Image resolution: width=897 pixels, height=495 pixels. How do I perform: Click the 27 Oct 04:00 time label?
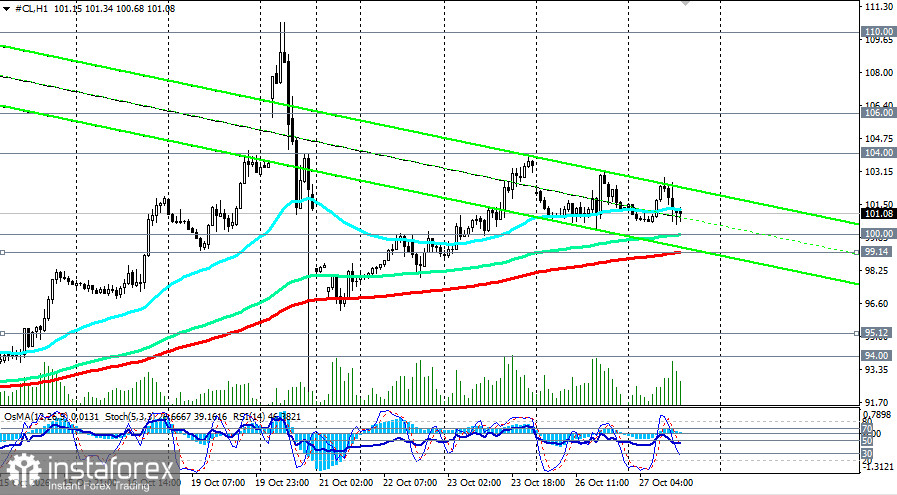tap(666, 482)
